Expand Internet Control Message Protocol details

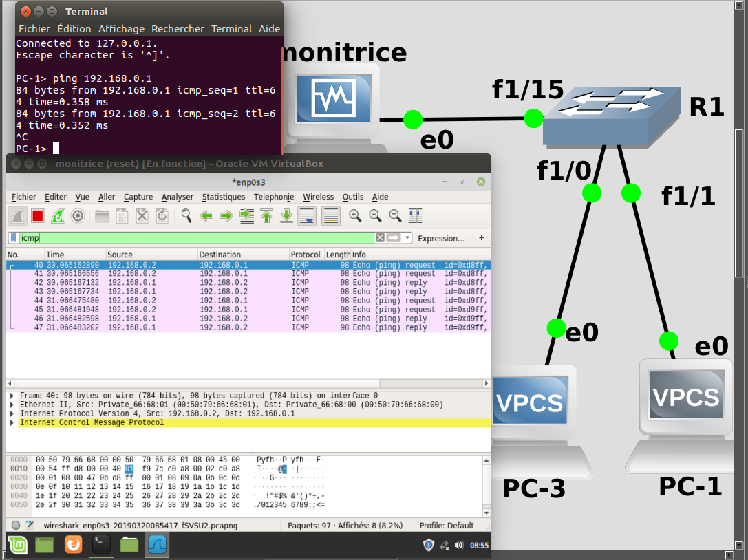pos(10,422)
